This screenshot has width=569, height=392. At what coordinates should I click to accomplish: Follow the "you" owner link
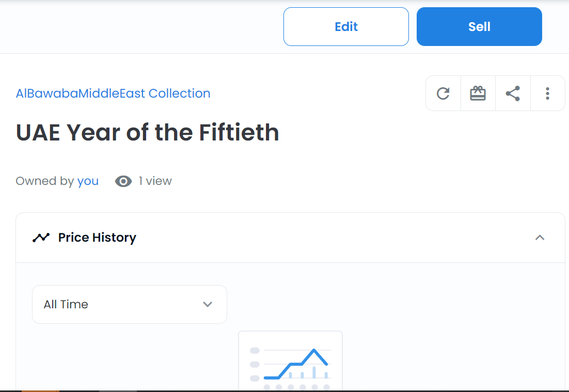pyautogui.click(x=88, y=181)
